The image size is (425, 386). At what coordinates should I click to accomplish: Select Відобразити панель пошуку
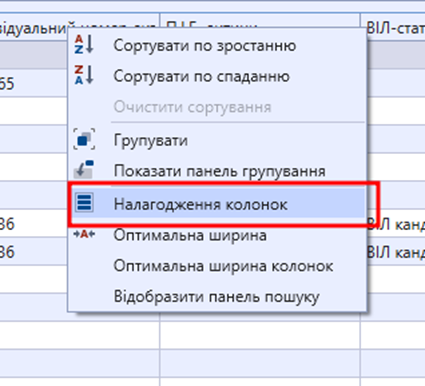pos(216,297)
